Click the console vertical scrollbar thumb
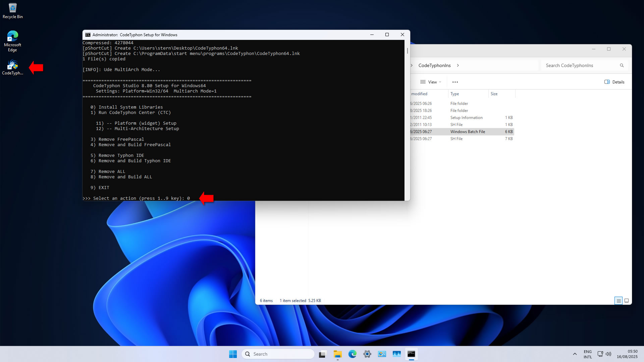The height and width of the screenshot is (362, 644). pyautogui.click(x=408, y=51)
